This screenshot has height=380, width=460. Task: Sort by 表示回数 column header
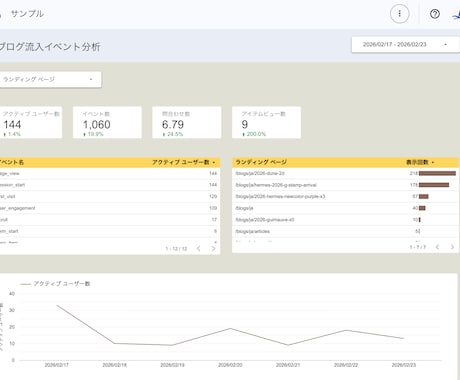(420, 162)
